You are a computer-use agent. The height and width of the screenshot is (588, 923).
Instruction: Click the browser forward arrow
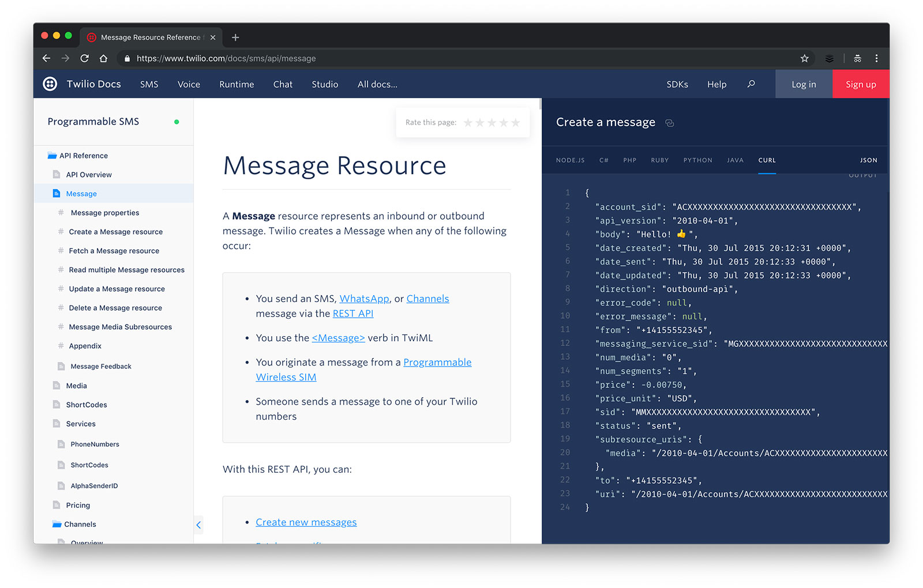(65, 58)
